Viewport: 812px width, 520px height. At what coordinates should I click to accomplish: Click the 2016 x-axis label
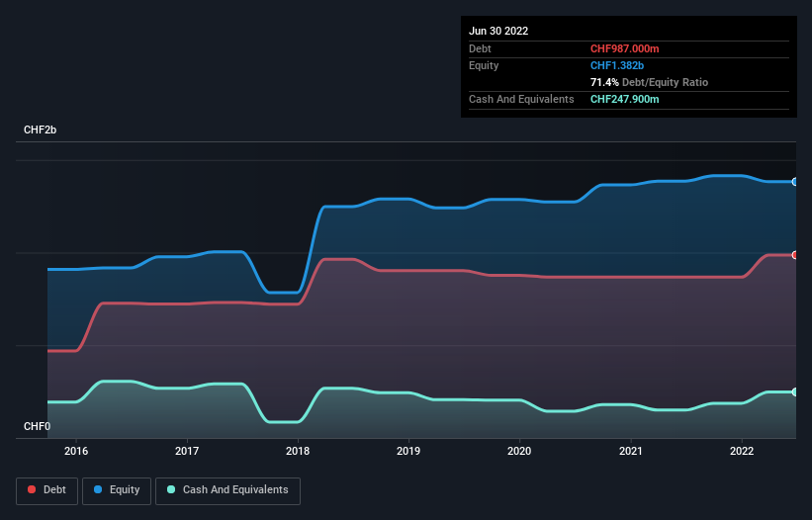(76, 451)
